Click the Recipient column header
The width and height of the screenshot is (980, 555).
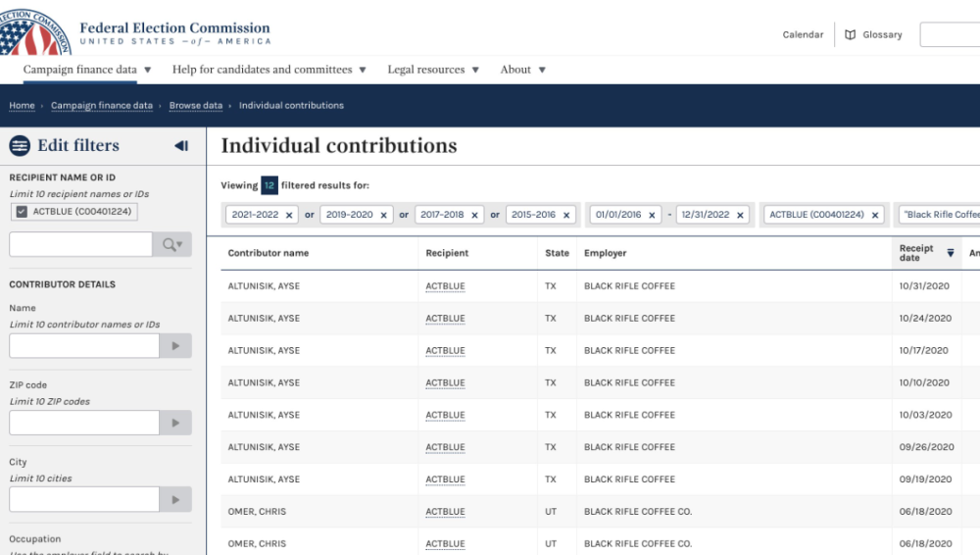pos(447,253)
